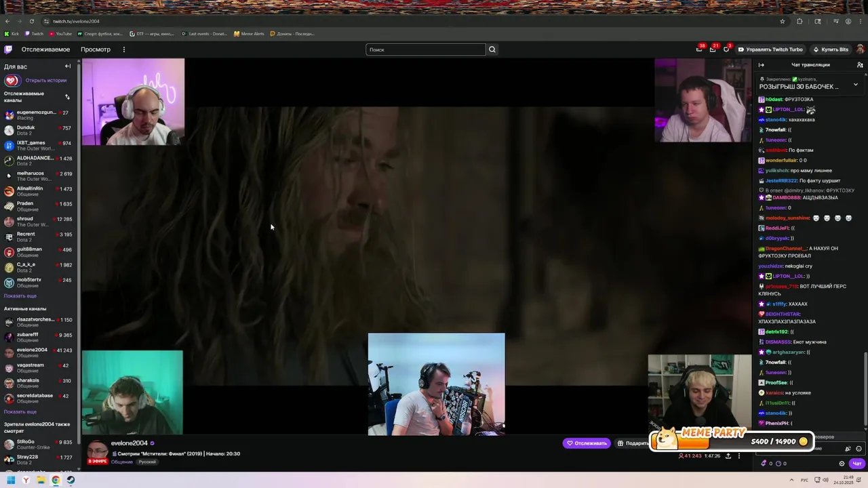
Task: Open the evelone2004 channel name link
Action: click(x=129, y=443)
